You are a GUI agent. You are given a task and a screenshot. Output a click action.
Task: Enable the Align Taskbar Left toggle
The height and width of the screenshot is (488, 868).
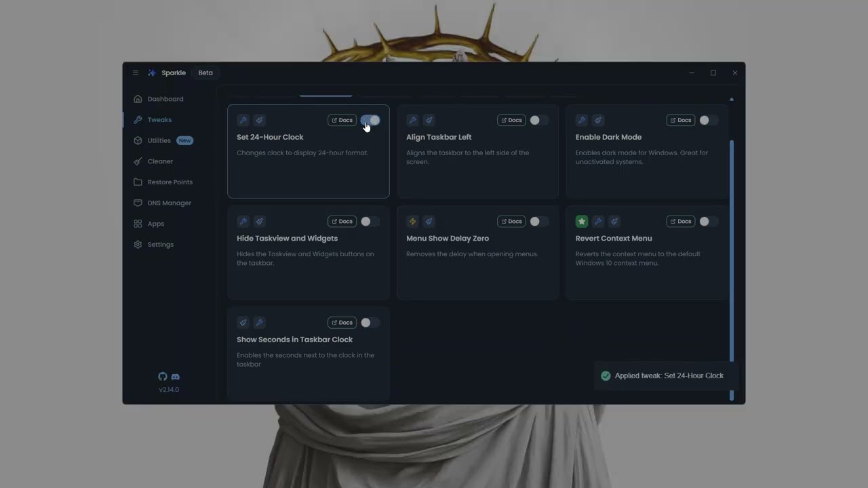540,120
